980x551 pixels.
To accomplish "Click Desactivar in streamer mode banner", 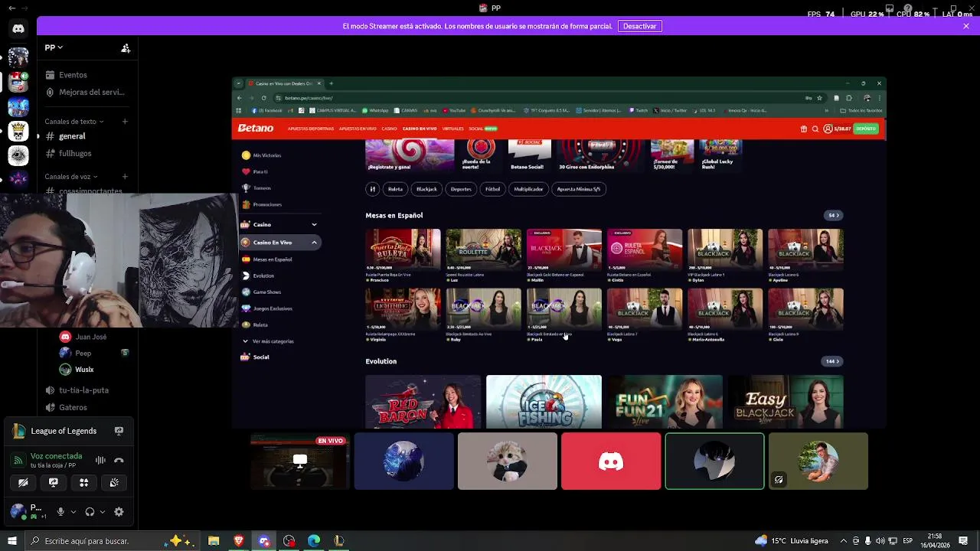I will 639,26.
